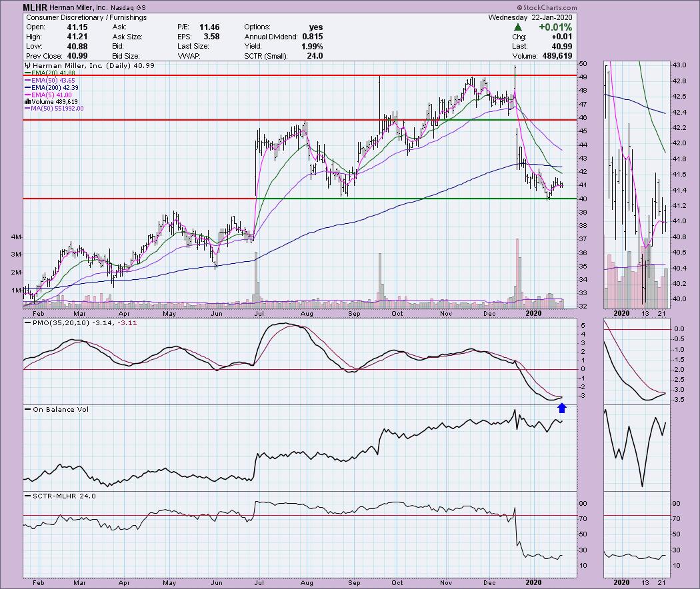
Task: Click Consumer Discretionary / Furnishings sector text
Action: coord(87,17)
